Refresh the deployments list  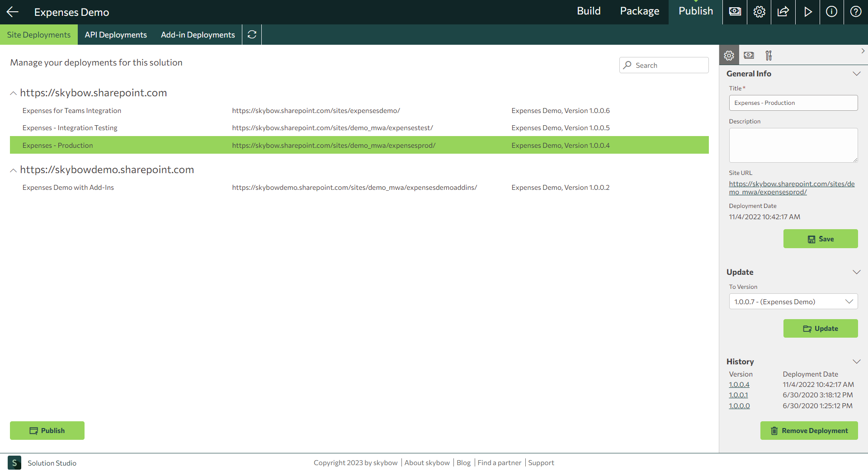tap(251, 34)
